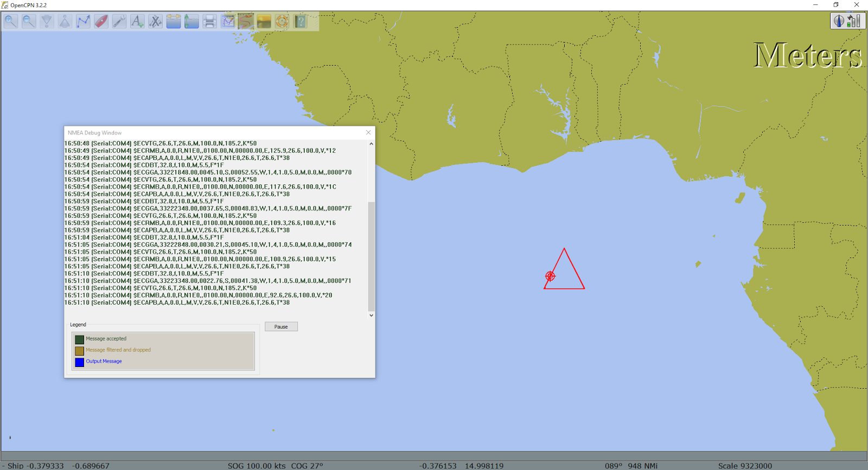Image resolution: width=868 pixels, height=470 pixels.
Task: Open the About OpenCPN help book icon
Action: pyautogui.click(x=300, y=22)
